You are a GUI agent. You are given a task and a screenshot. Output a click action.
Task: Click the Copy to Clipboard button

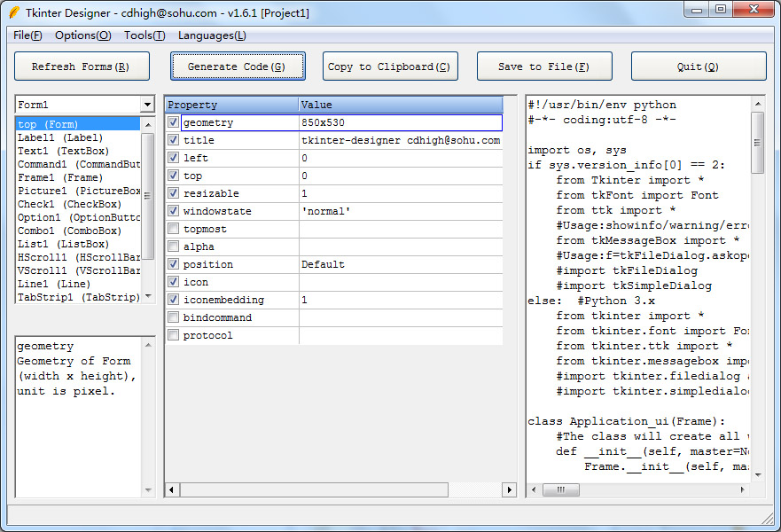pyautogui.click(x=390, y=66)
